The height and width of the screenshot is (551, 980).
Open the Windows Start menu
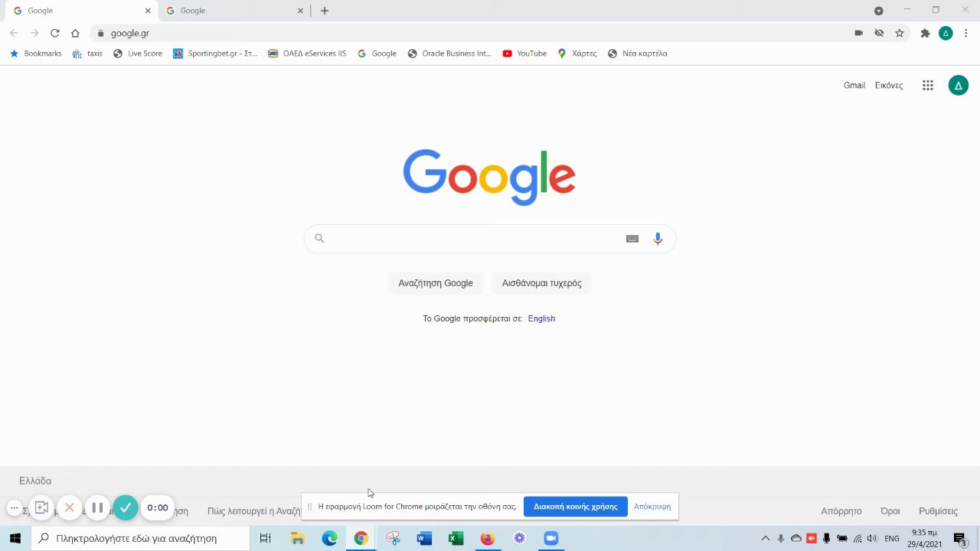click(15, 539)
